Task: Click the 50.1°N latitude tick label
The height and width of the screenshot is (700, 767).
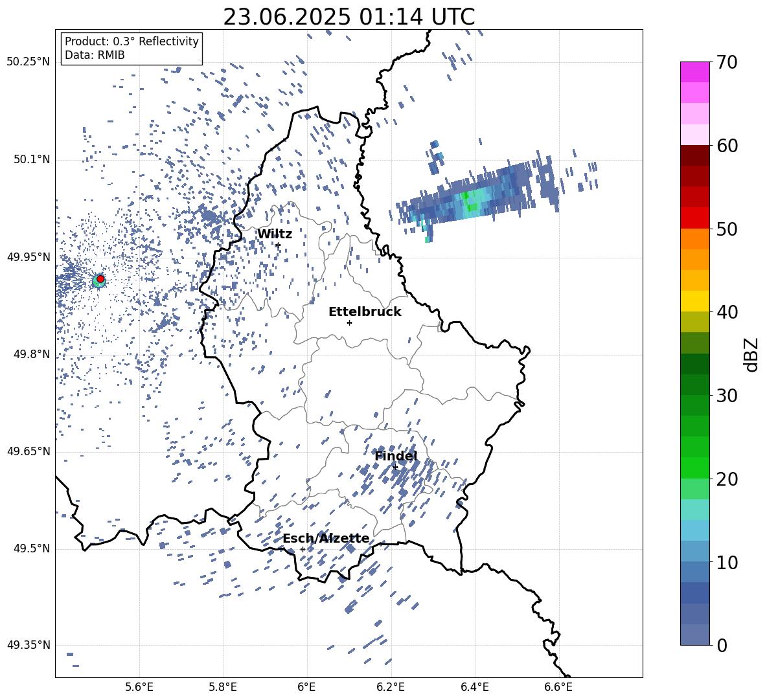Action: (31, 159)
